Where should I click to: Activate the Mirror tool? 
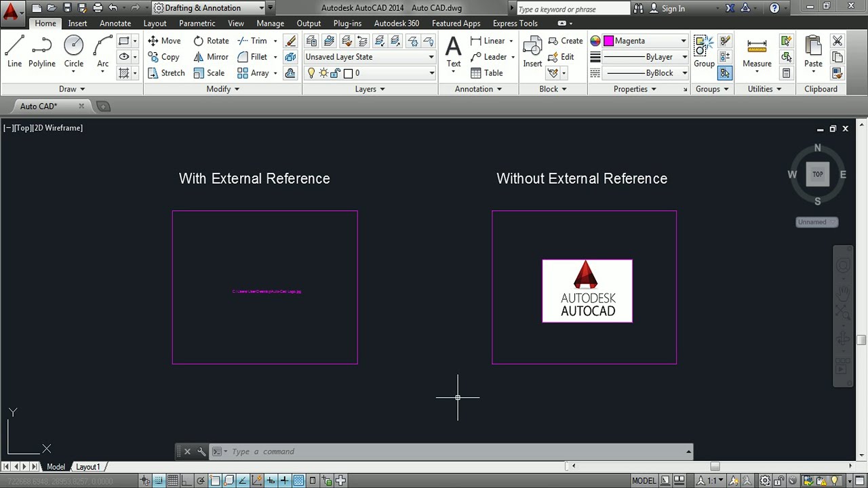coord(211,57)
